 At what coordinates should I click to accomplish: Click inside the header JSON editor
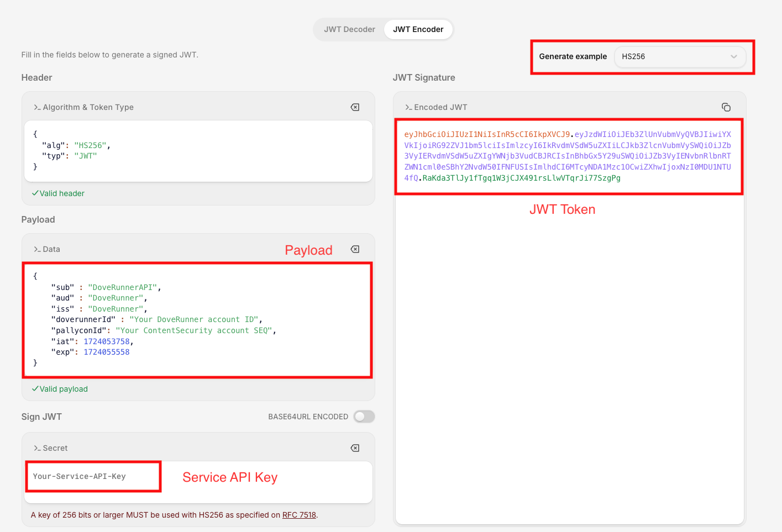[x=198, y=151]
